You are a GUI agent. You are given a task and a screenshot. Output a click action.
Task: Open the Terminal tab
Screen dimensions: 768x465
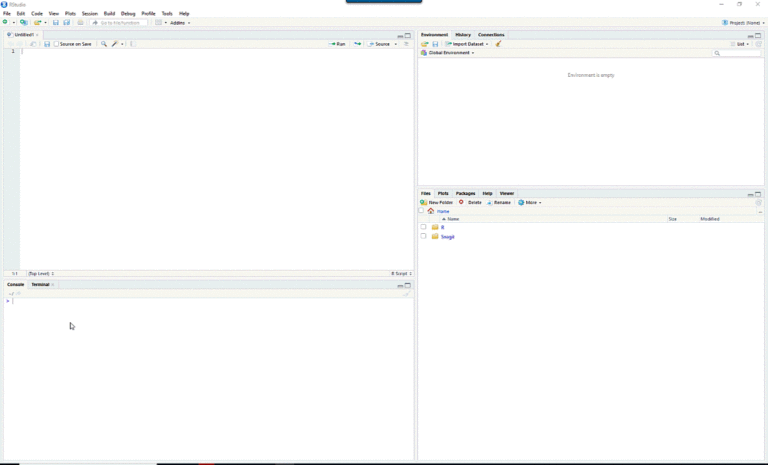click(x=40, y=284)
